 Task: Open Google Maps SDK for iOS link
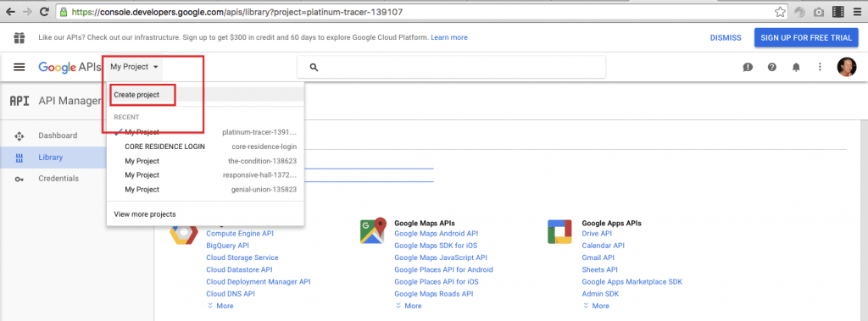click(x=436, y=245)
